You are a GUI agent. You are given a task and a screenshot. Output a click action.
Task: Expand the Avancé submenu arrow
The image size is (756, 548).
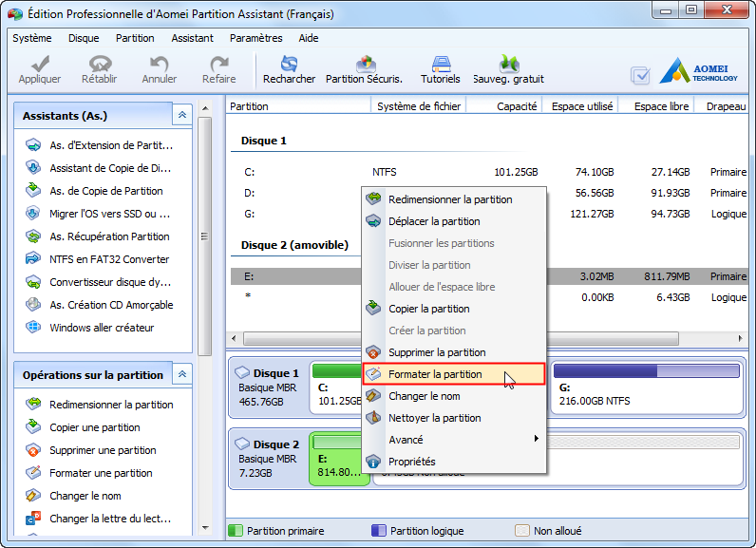coord(536,439)
